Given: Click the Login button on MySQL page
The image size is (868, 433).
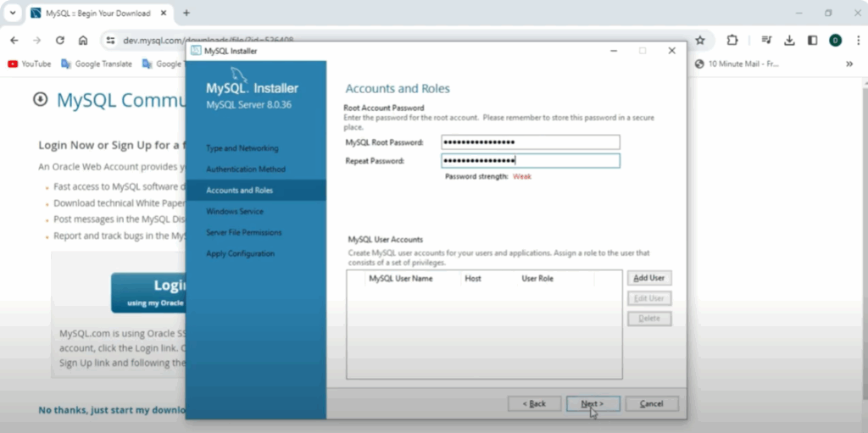Looking at the screenshot, I should 148,292.
